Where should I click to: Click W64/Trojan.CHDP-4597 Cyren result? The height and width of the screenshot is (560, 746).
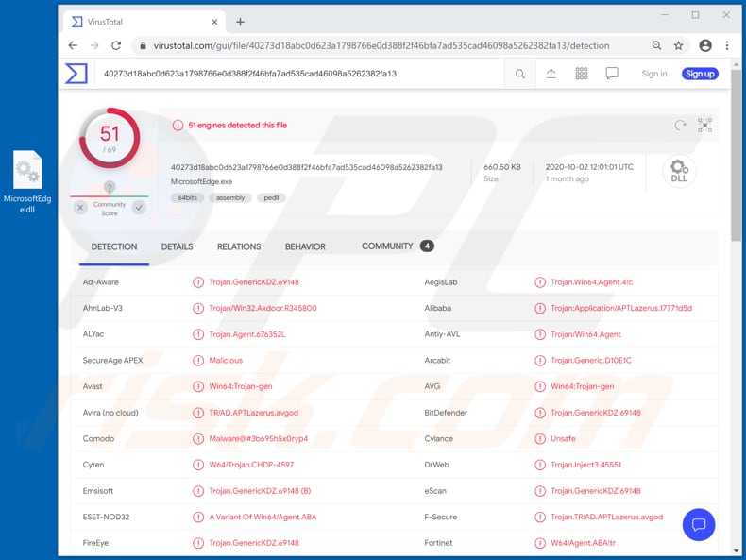251,465
